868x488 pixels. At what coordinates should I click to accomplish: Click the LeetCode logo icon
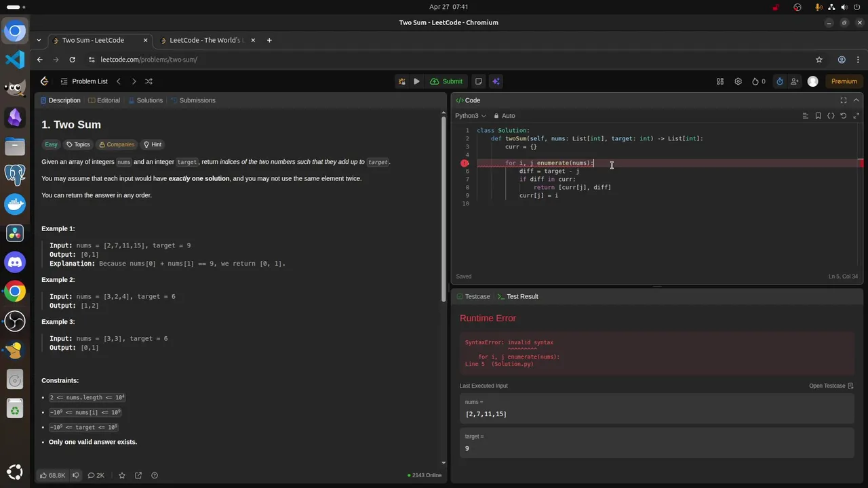click(x=45, y=81)
